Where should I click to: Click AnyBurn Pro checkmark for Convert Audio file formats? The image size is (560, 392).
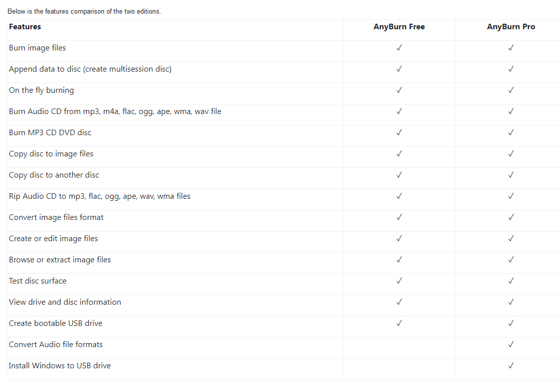pos(511,345)
